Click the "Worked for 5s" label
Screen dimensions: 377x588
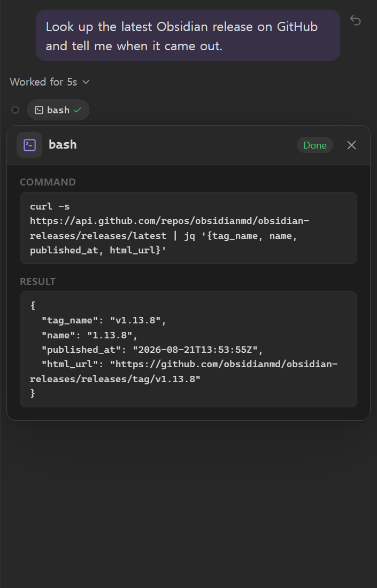(x=43, y=82)
